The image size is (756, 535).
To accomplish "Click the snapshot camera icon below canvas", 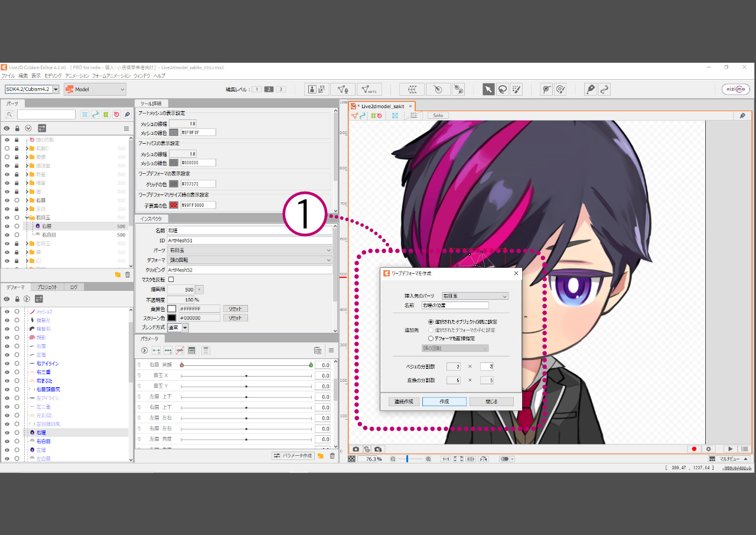I will (356, 449).
